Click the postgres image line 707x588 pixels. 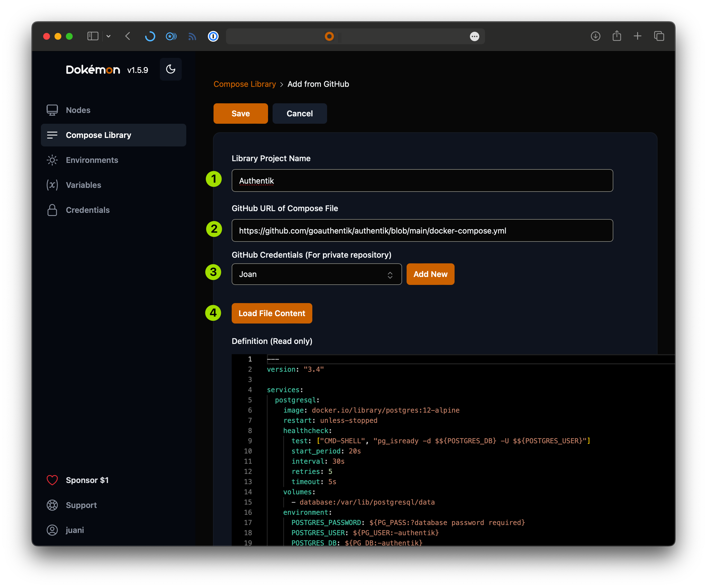(371, 410)
